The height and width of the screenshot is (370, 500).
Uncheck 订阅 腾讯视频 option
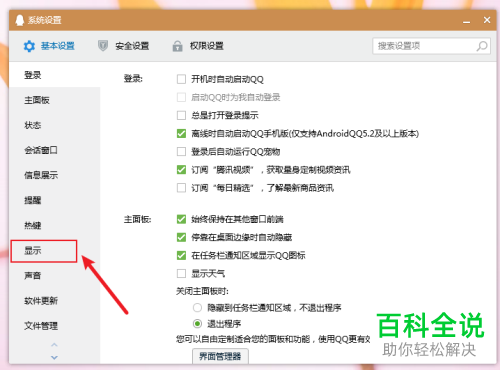[181, 170]
